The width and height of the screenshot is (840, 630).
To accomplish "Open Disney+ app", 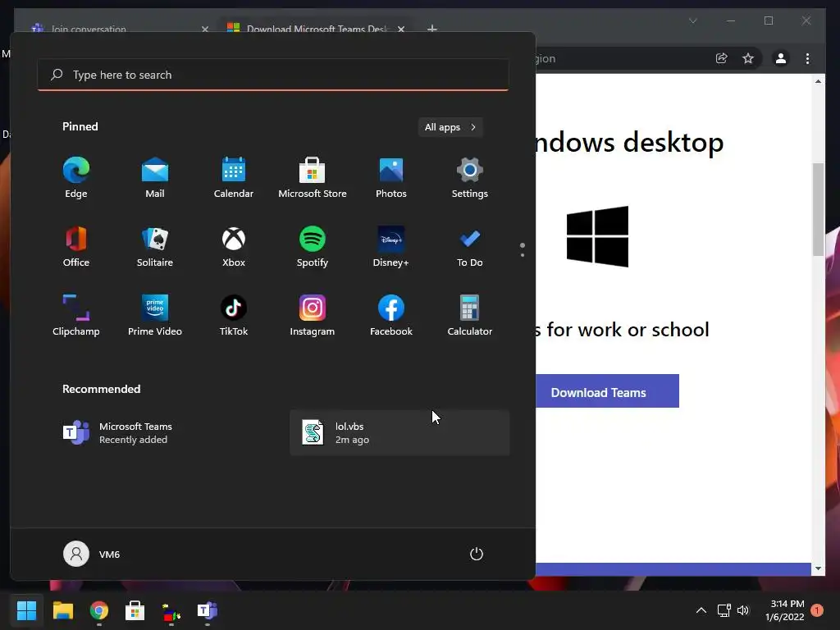I will (391, 247).
